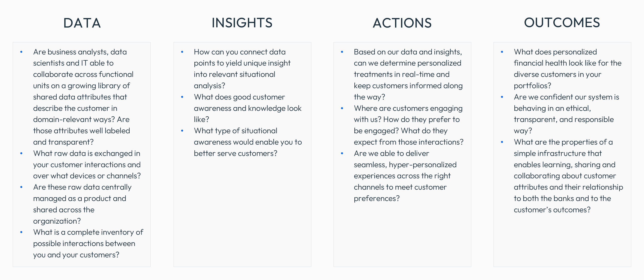The image size is (644, 280).
Task: Select the situational awareness bullet text
Action: (x=247, y=142)
